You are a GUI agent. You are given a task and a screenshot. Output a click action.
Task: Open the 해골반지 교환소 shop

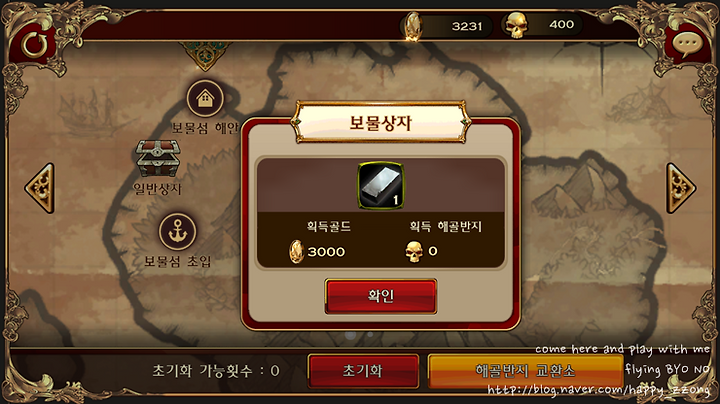point(525,371)
